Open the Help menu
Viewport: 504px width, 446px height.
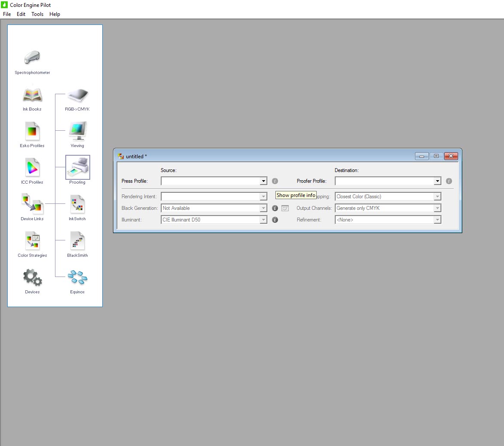(x=55, y=14)
